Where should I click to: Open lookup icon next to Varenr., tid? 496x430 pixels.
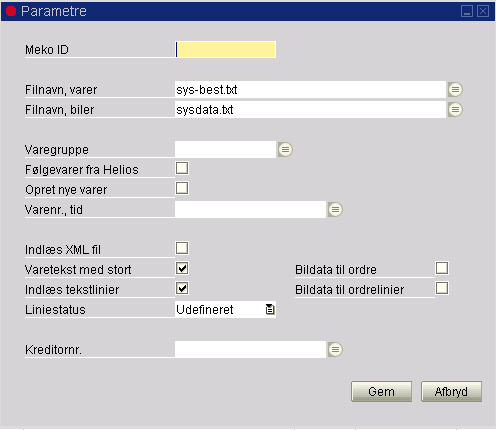tap(335, 210)
